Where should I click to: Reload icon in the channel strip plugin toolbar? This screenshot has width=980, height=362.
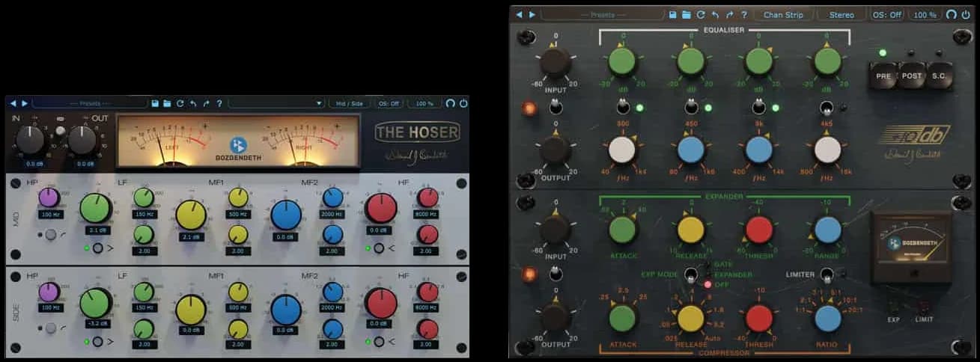pyautogui.click(x=701, y=14)
